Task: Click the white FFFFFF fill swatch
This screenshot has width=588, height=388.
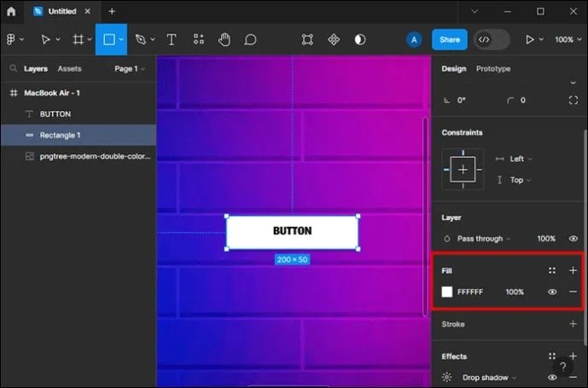Action: (x=447, y=292)
